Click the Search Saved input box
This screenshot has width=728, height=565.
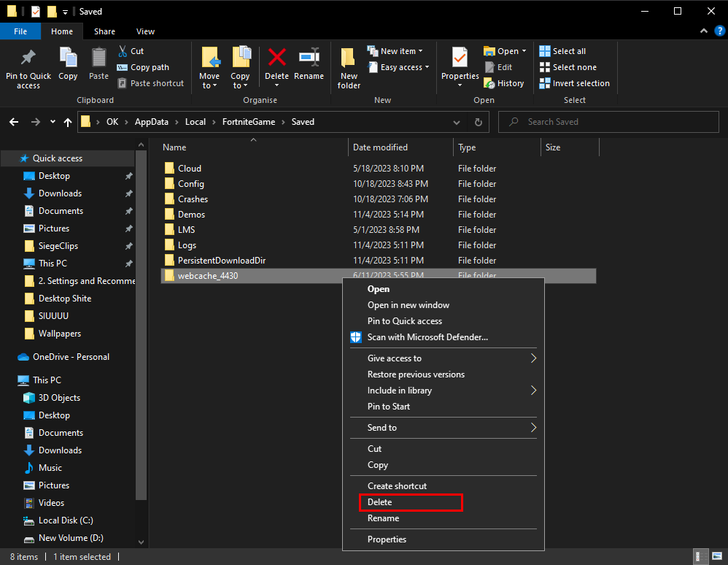click(608, 122)
